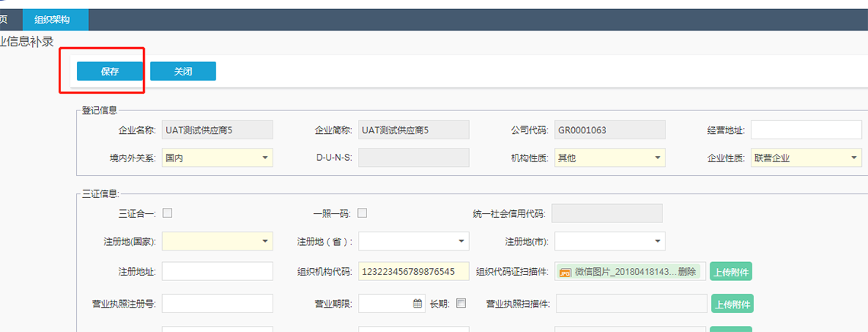Toggle the 一照一码 checkbox

coord(362,213)
